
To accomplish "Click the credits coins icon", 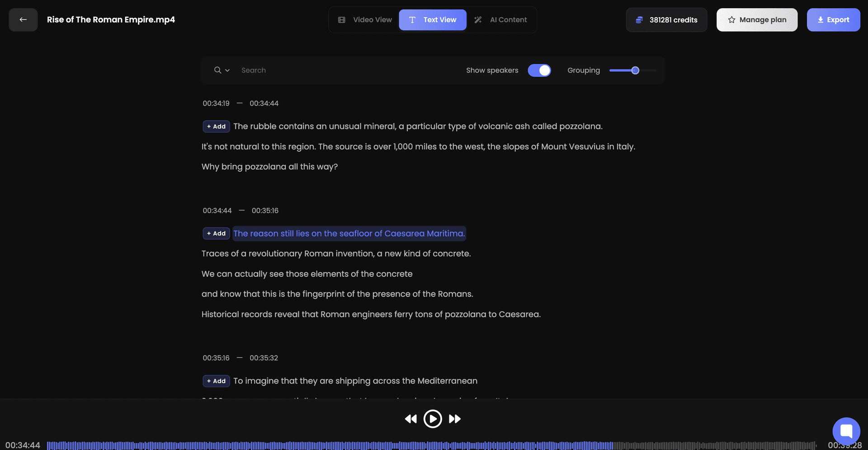I will coord(639,20).
